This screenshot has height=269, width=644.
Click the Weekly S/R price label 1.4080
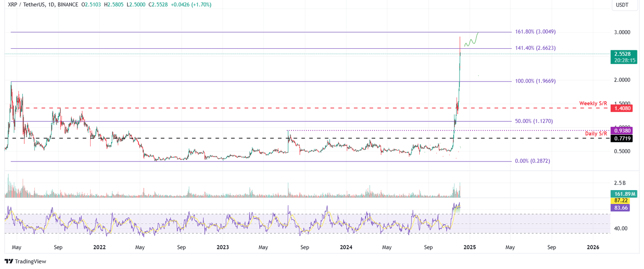coord(623,108)
